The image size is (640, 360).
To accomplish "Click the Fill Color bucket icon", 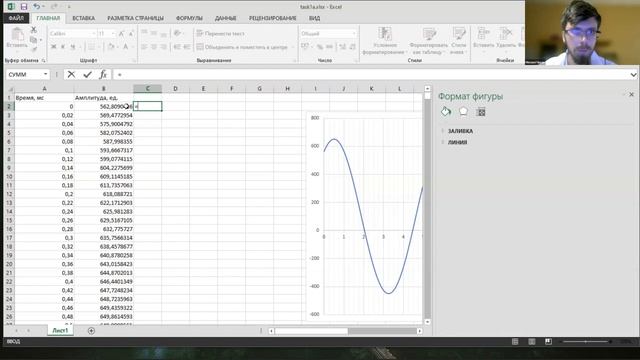I will [x=111, y=47].
